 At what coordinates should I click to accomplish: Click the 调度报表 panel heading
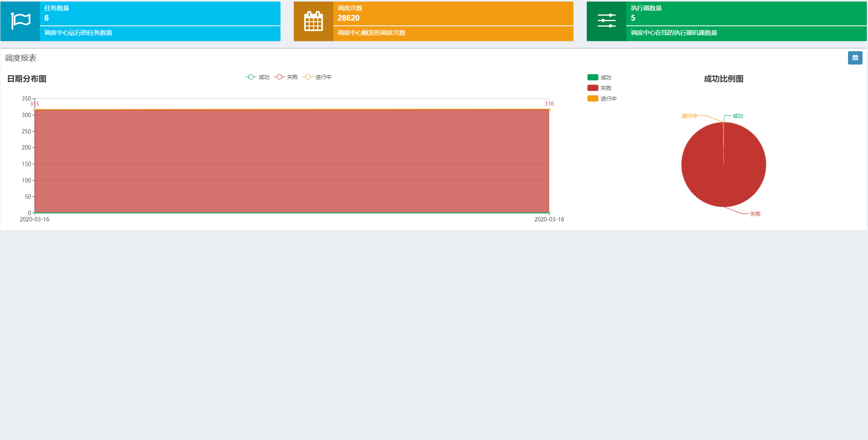[21, 58]
